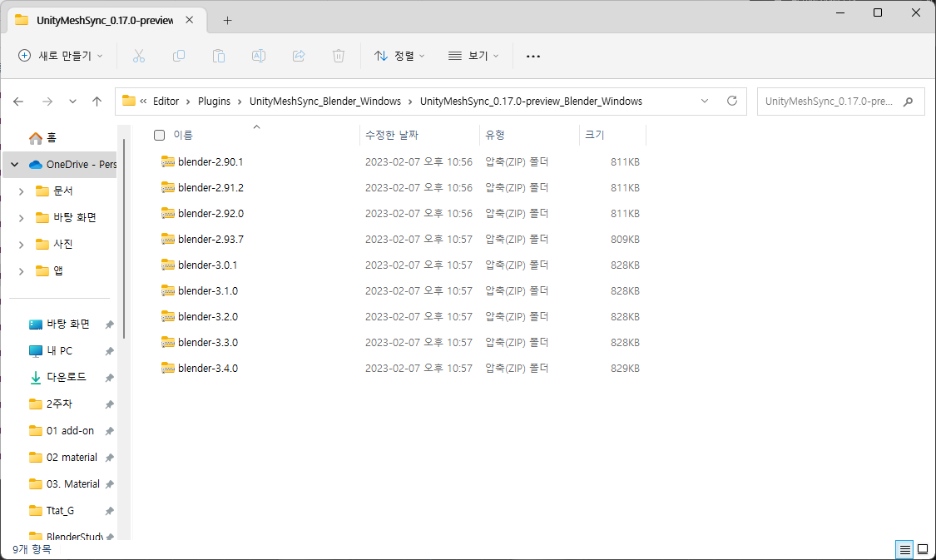Select the UnityMeshSync_0.17.0-preview tab
Screen dimensions: 936x560
click(105, 20)
